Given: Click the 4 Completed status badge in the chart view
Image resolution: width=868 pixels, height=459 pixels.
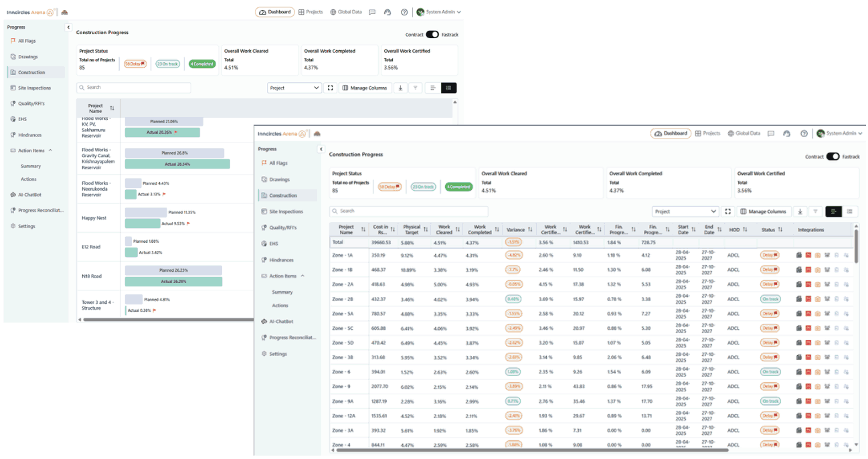Looking at the screenshot, I should click(x=201, y=64).
